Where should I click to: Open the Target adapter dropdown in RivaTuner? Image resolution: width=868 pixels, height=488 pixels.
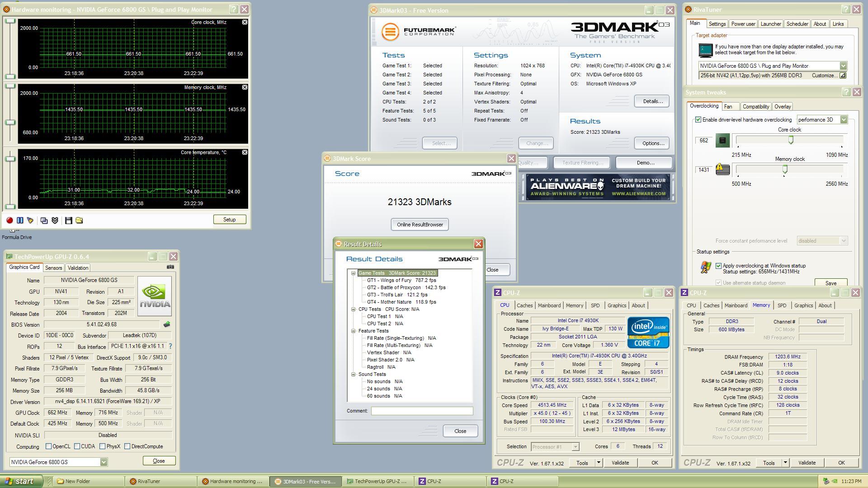(x=843, y=66)
